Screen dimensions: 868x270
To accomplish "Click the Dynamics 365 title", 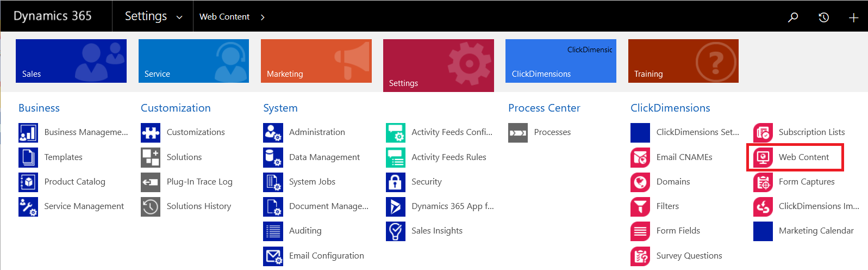I will [52, 16].
